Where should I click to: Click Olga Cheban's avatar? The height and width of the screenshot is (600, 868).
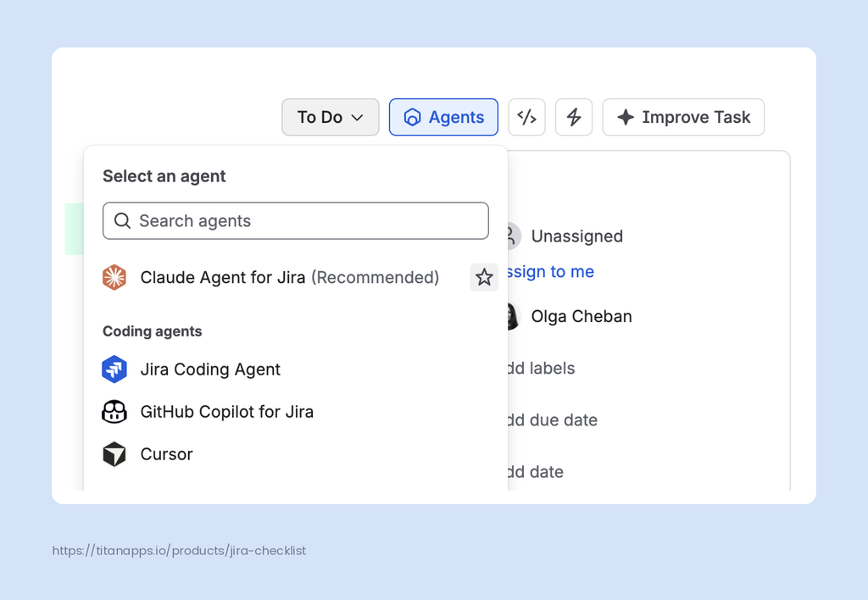point(513,316)
